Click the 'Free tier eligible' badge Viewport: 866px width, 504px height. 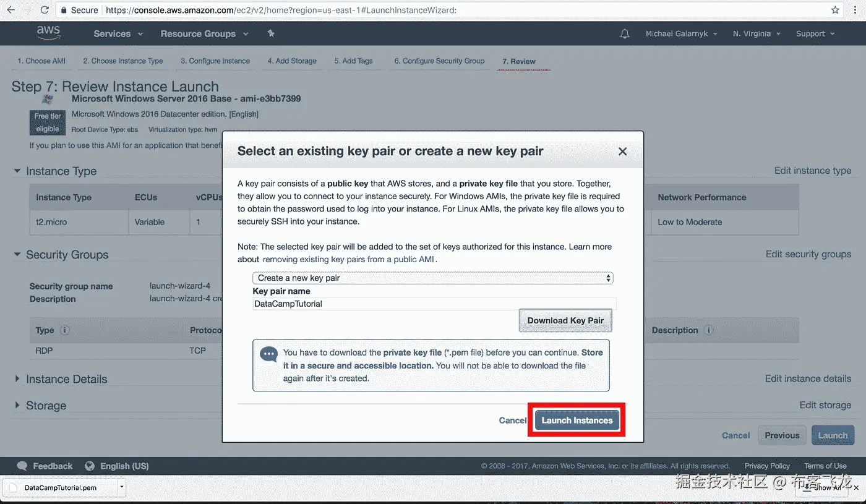click(48, 122)
